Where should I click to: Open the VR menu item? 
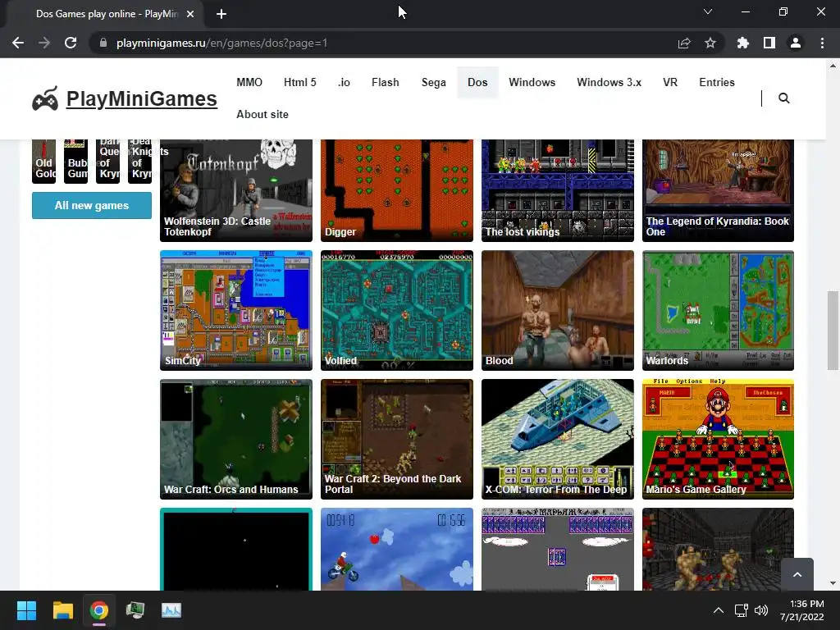pyautogui.click(x=670, y=82)
